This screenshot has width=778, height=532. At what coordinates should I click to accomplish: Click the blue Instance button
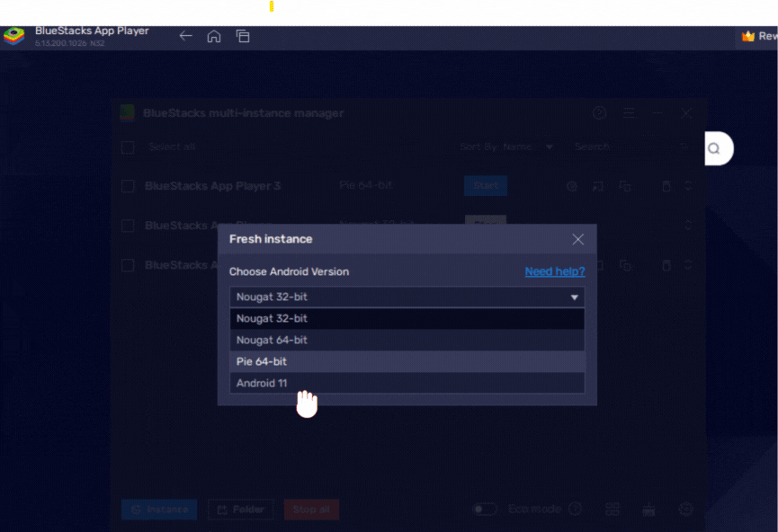[x=159, y=510]
